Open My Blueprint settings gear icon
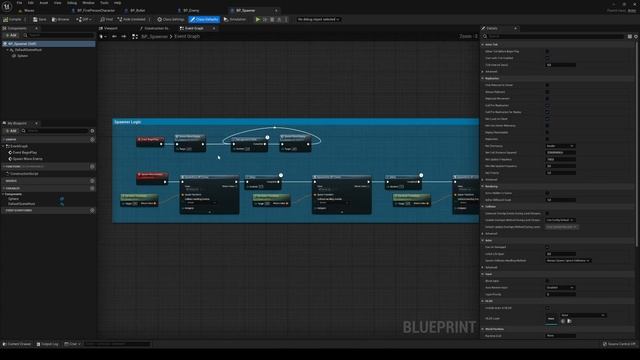The width and height of the screenshot is (640, 360). click(x=92, y=131)
